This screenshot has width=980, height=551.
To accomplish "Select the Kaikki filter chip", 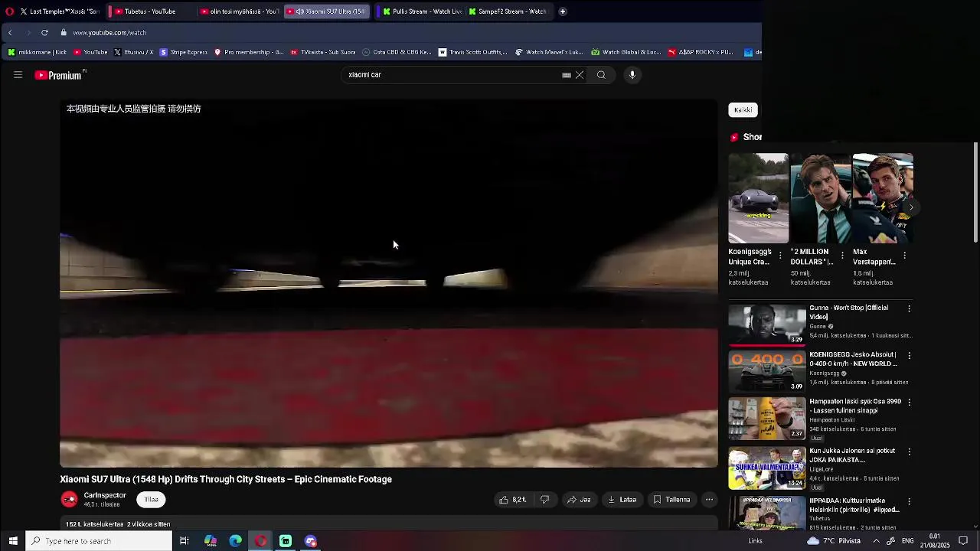I will pos(743,109).
